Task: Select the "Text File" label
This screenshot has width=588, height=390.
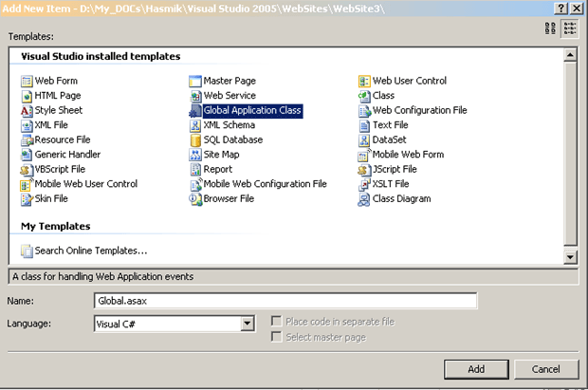Action: pyautogui.click(x=390, y=125)
